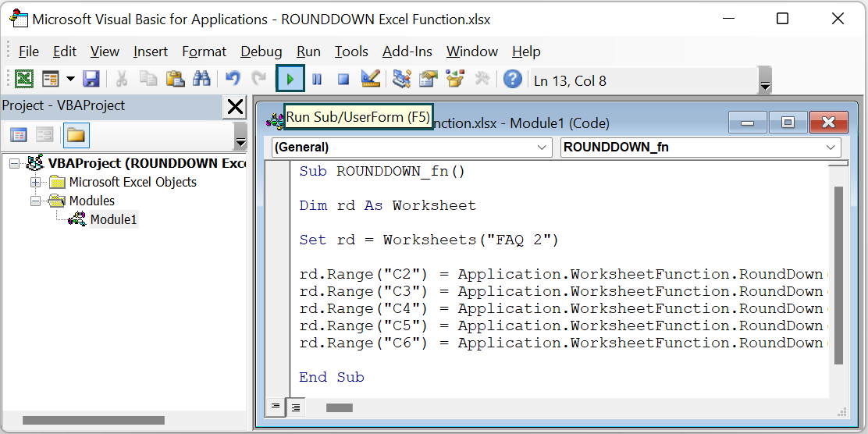Click the Break pause icon
Image resolution: width=868 pixels, height=434 pixels.
[x=317, y=80]
